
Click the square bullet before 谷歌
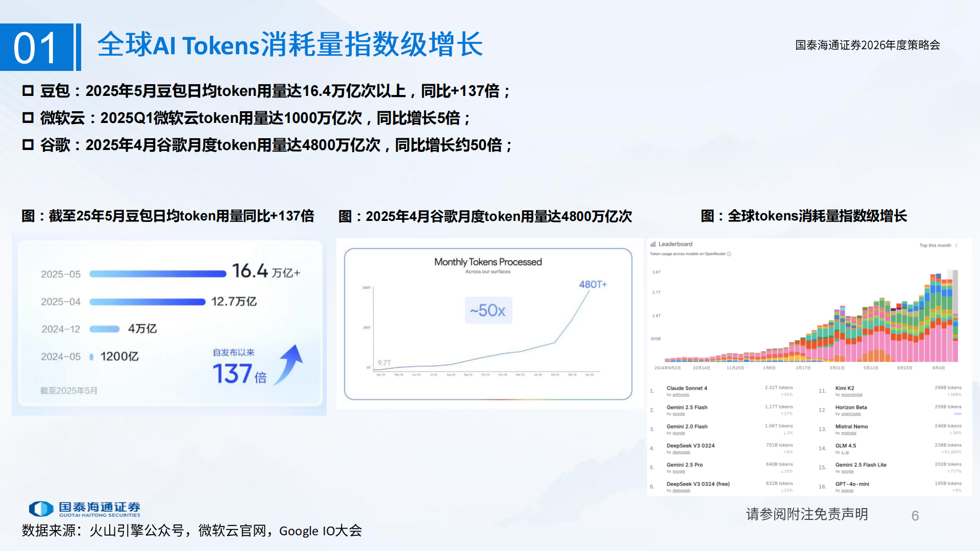point(28,145)
